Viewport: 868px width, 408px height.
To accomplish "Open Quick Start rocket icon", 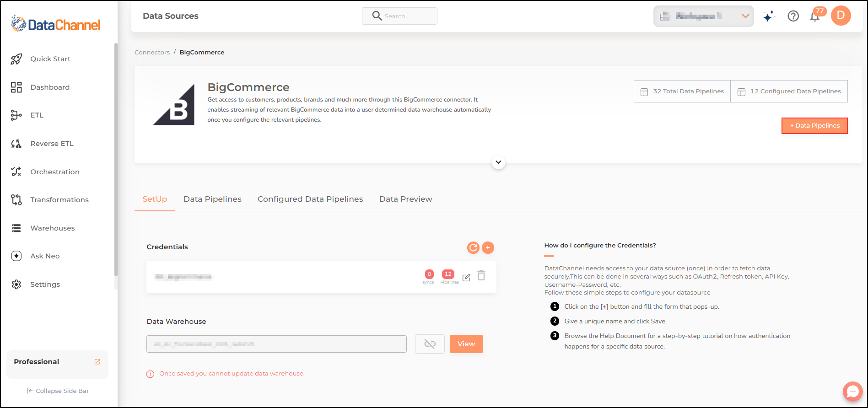I will [16, 59].
